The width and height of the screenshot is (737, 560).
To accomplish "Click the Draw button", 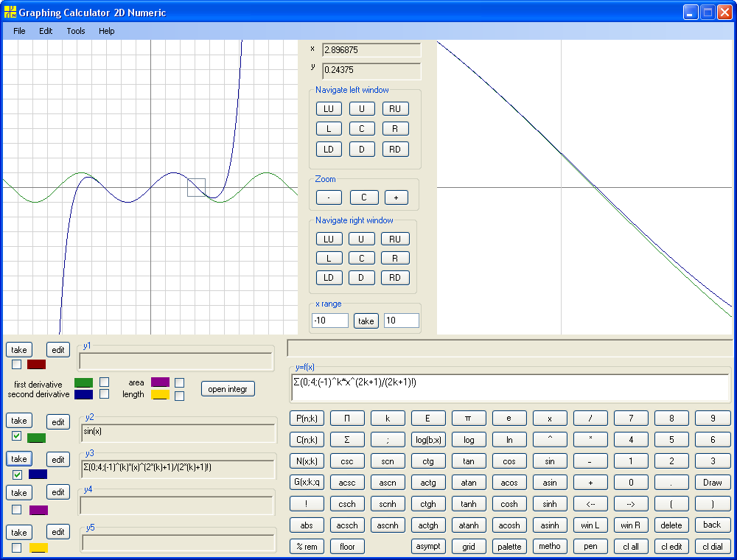I will [x=712, y=483].
